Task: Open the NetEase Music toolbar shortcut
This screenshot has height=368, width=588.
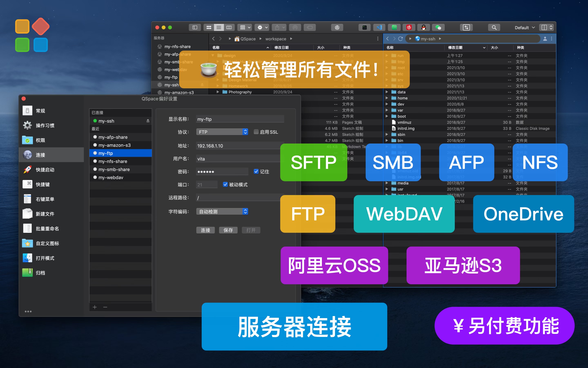Action: click(x=409, y=28)
